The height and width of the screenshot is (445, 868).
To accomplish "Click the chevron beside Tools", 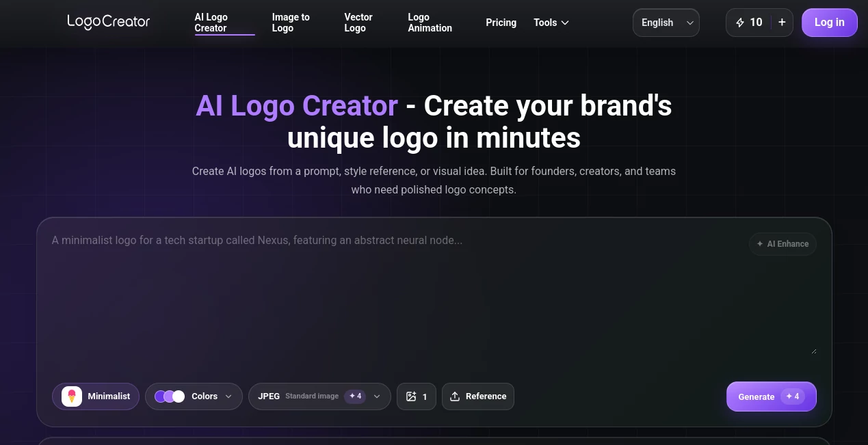I will point(565,23).
